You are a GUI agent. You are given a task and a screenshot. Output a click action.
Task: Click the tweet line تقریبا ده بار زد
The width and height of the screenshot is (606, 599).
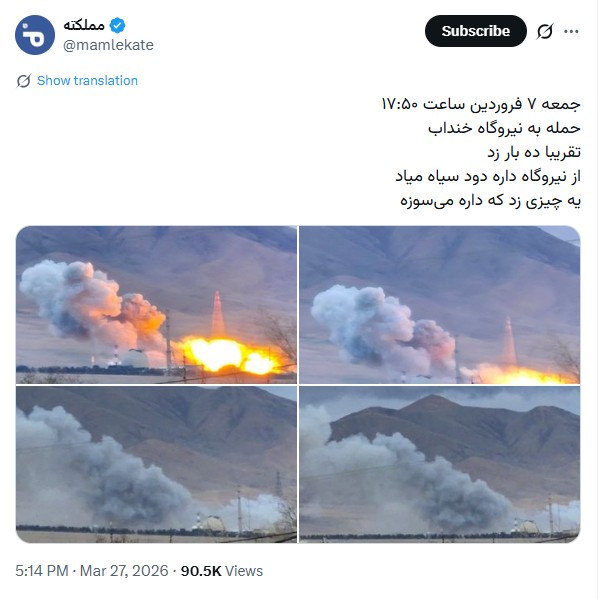point(534,152)
